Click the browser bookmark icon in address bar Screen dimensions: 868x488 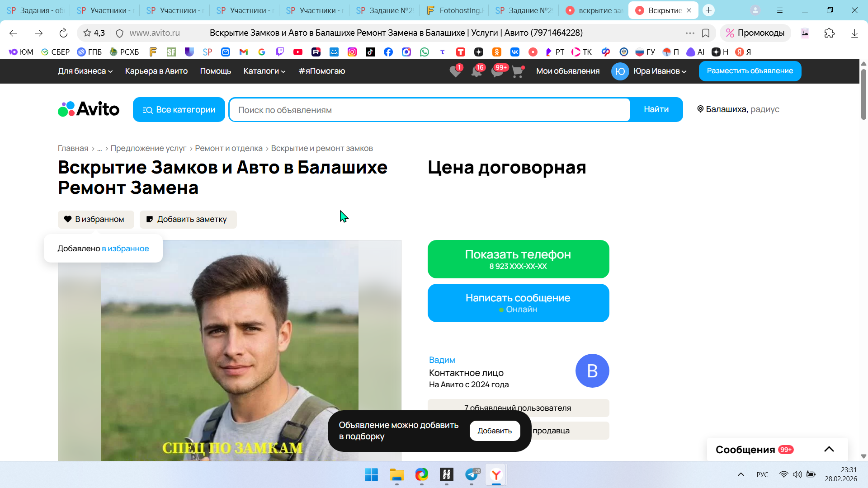click(x=706, y=33)
